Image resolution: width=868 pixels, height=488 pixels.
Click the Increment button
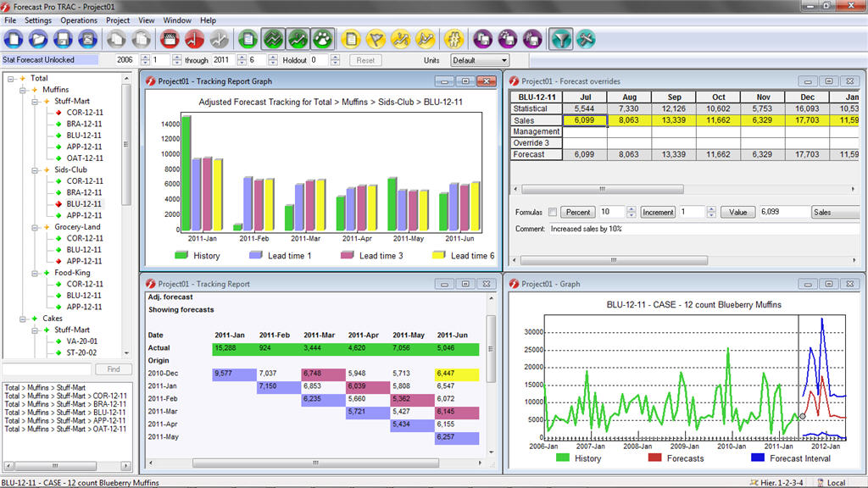657,213
